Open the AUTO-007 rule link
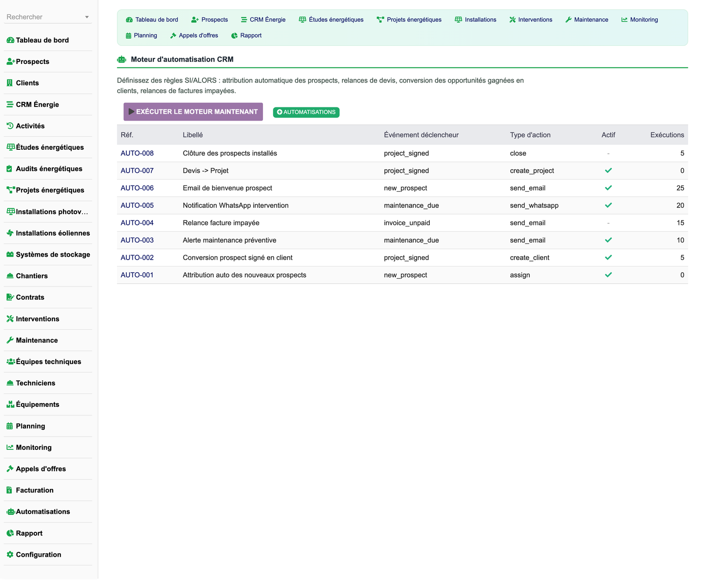 coord(137,171)
